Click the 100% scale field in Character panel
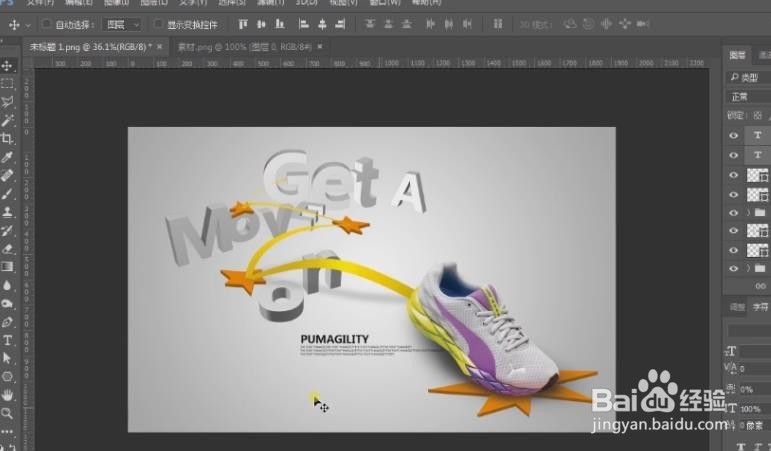The height and width of the screenshot is (451, 771). 755,409
